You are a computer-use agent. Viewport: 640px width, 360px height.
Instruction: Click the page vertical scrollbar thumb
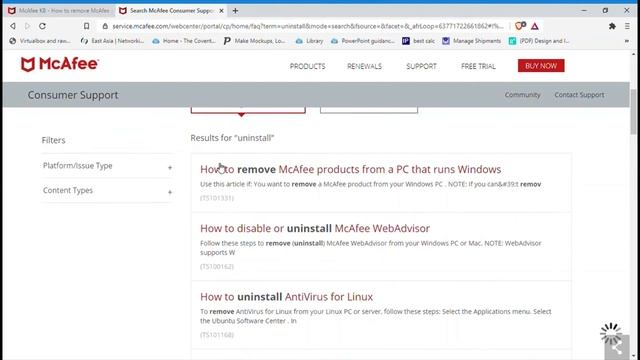[x=633, y=111]
